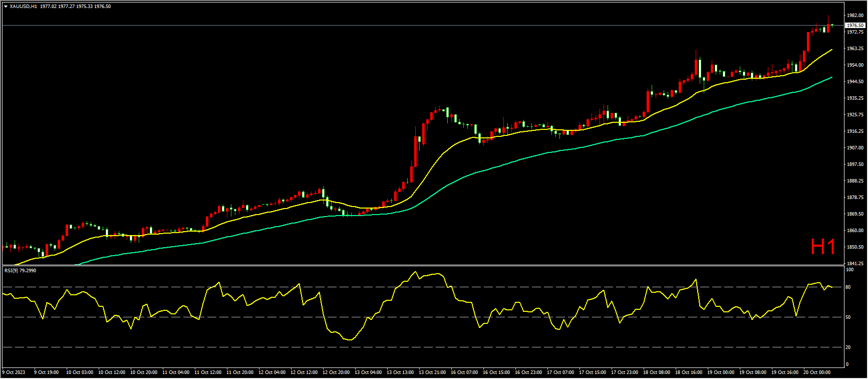Click the 1897.50 price scale label
868x379 pixels.
click(x=855, y=164)
